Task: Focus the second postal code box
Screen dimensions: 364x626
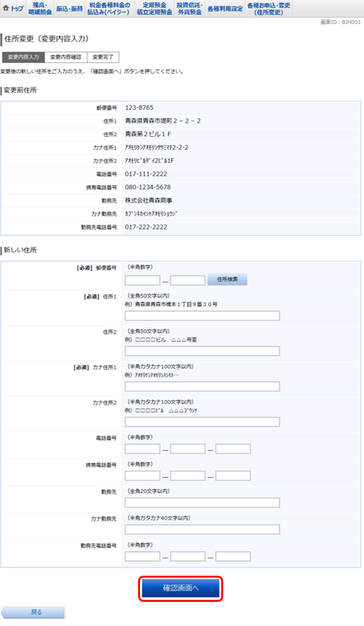Action: point(188,280)
